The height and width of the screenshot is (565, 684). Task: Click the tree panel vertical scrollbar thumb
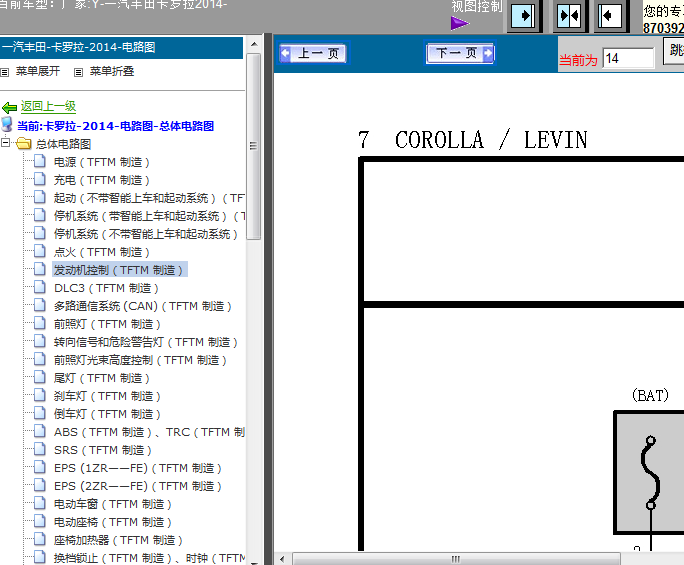coord(253,146)
